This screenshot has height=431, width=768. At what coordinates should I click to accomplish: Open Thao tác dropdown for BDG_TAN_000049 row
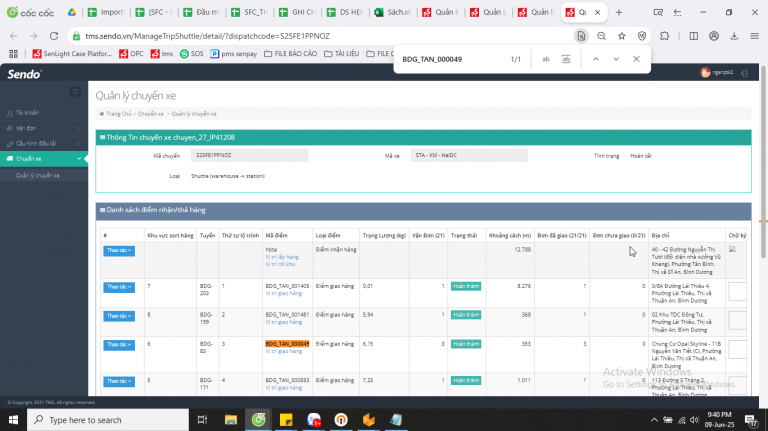coord(119,345)
